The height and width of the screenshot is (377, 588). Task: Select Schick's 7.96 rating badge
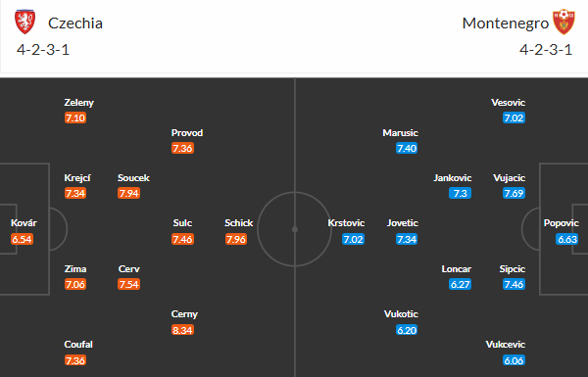pyautogui.click(x=236, y=239)
